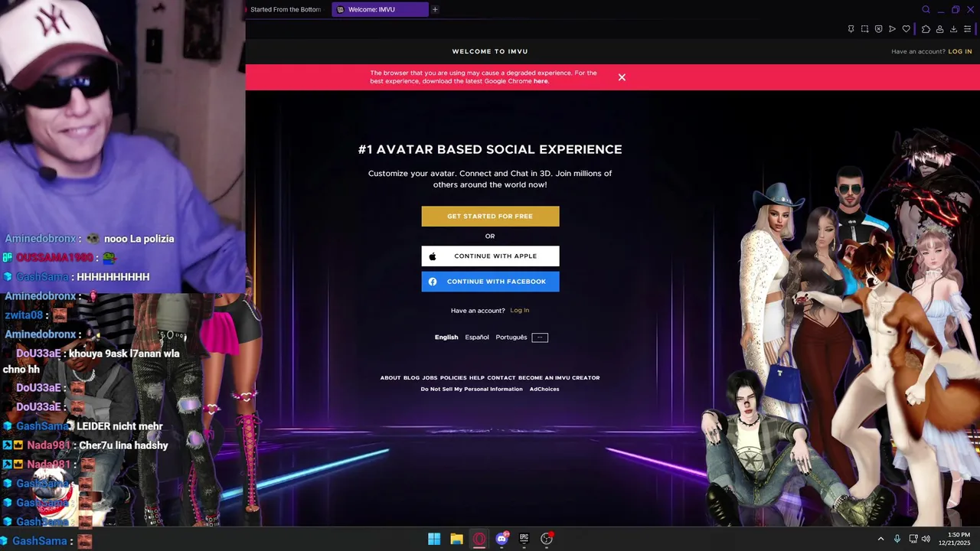Open the ad blocker shield icon

click(878, 29)
